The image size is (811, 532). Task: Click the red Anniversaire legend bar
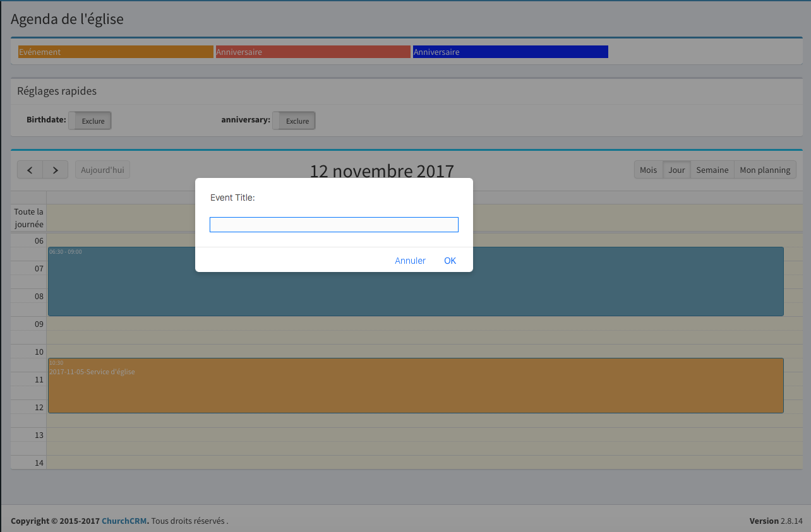pyautogui.click(x=313, y=52)
